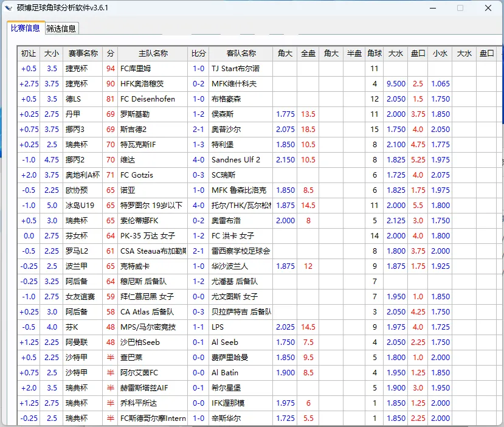504x427 pixels.
Task: Select the 沙巴帕Seeb versus Al Seeb row
Action: [182, 342]
